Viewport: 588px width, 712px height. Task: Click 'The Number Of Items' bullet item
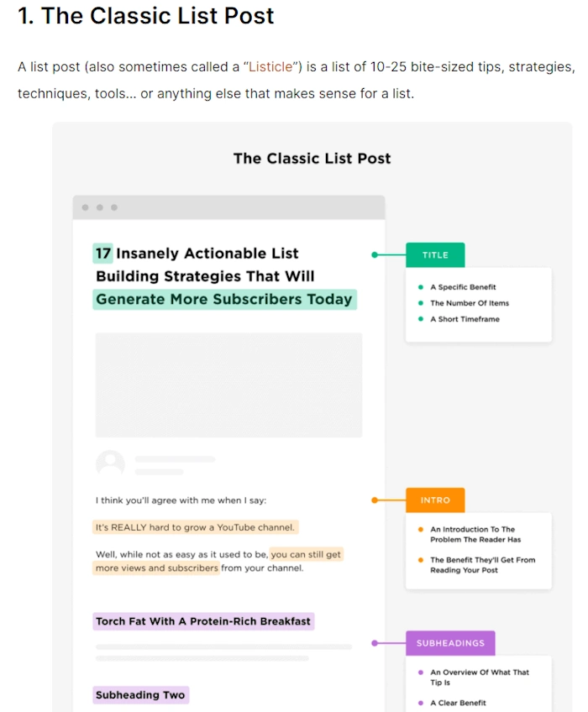click(x=470, y=303)
